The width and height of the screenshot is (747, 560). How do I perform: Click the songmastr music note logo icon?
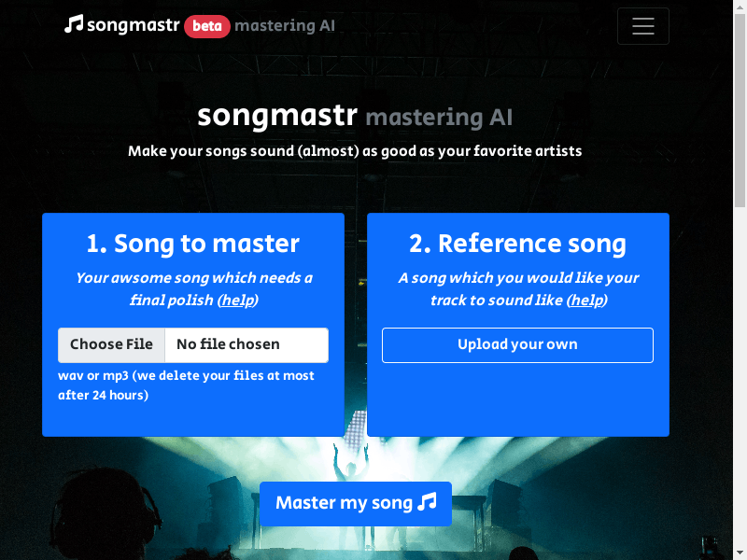coord(74,24)
